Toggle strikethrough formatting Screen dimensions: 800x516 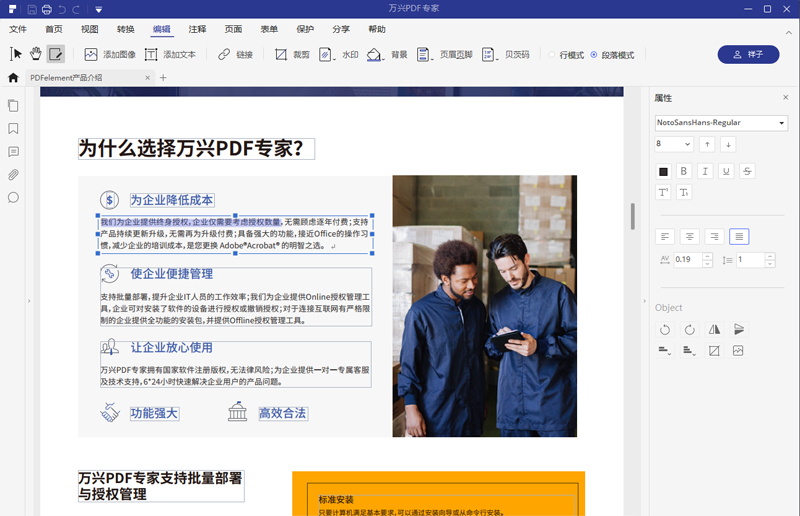(747, 171)
